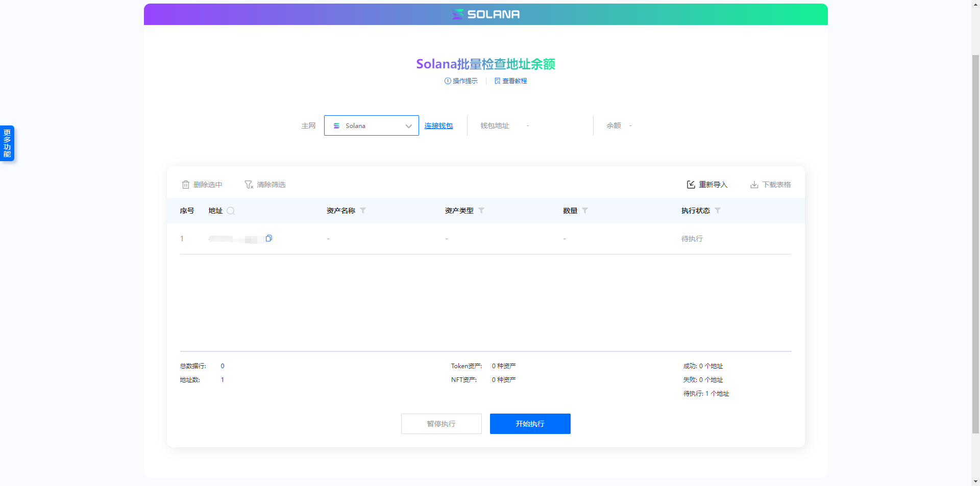Open the 查看教程 tutorial link
The width and height of the screenshot is (980, 486).
(510, 81)
